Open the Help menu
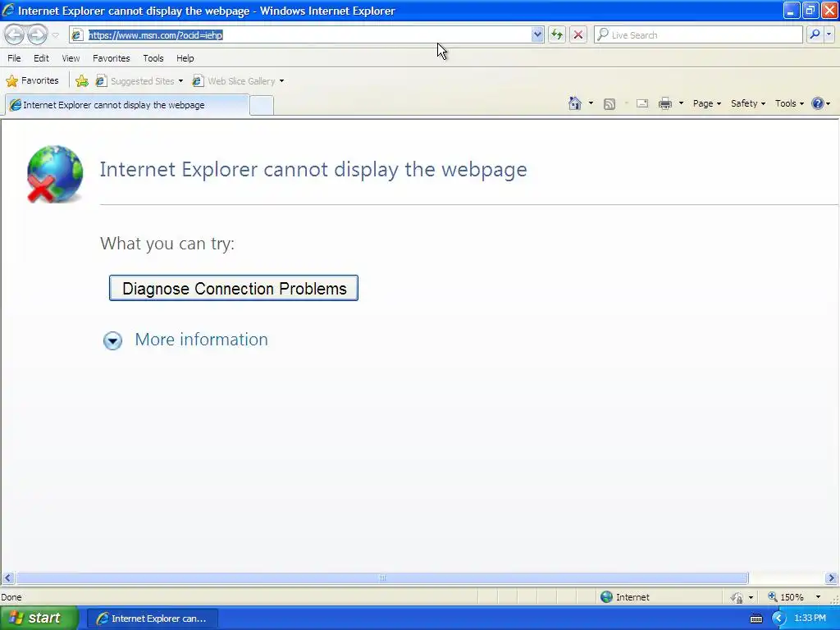The image size is (840, 630). 185,58
